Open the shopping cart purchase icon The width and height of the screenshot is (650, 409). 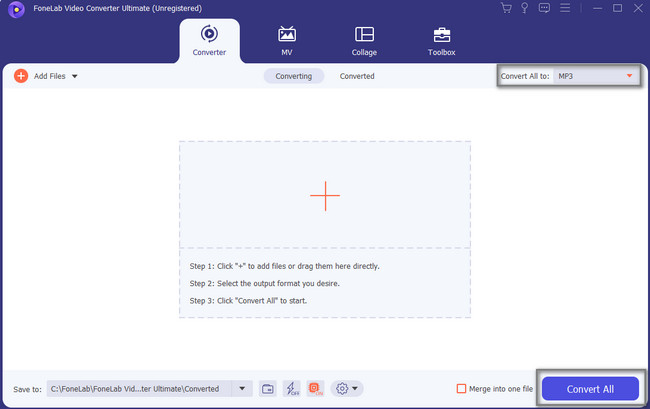(506, 8)
